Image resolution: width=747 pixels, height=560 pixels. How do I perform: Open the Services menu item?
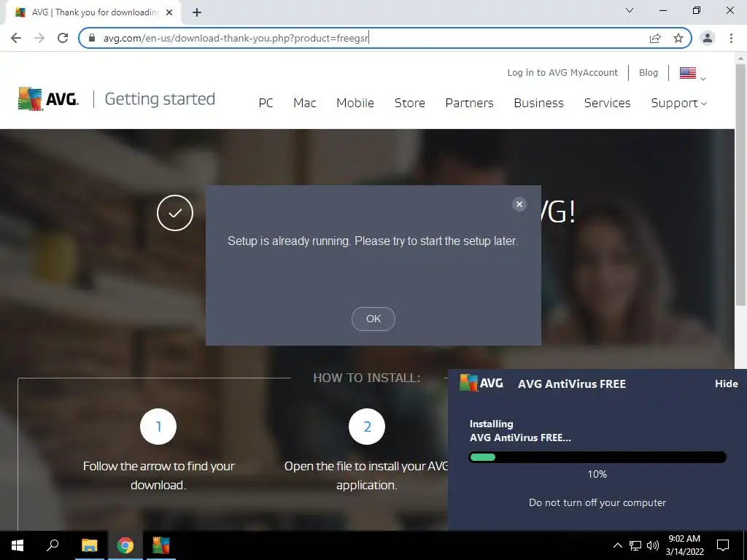(x=608, y=103)
